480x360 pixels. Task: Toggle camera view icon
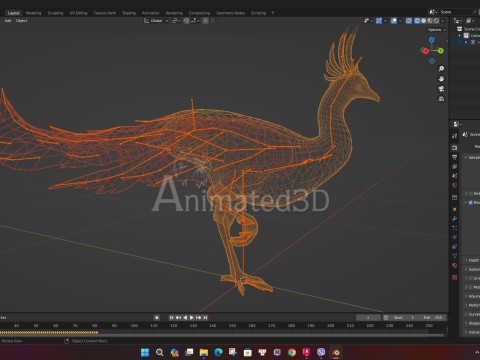tap(441, 89)
